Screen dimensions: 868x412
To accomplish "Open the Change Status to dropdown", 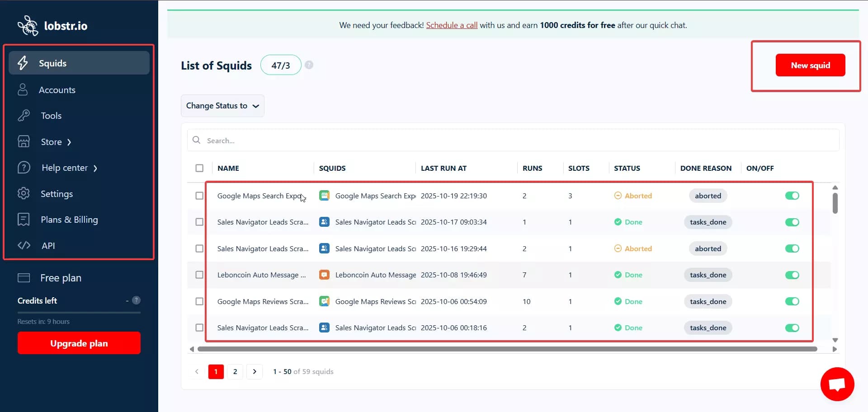I will 222,106.
